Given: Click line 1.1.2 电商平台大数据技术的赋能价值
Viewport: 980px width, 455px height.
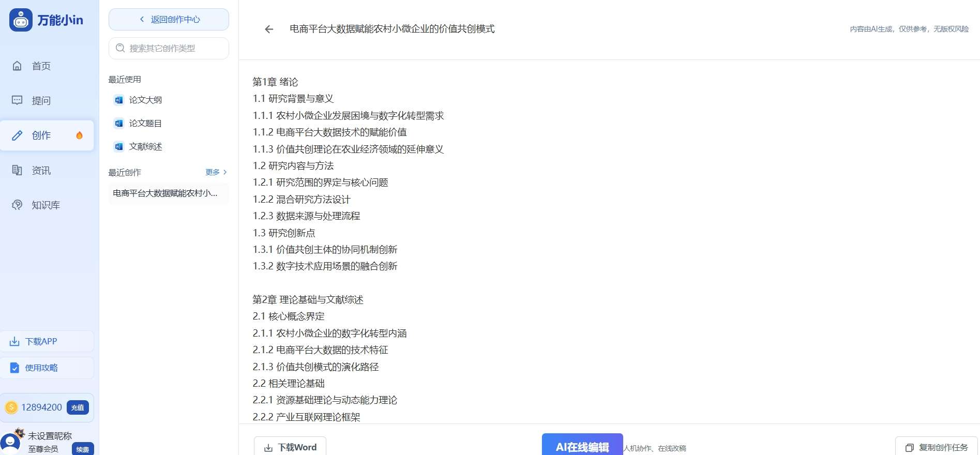Looking at the screenshot, I should 330,132.
